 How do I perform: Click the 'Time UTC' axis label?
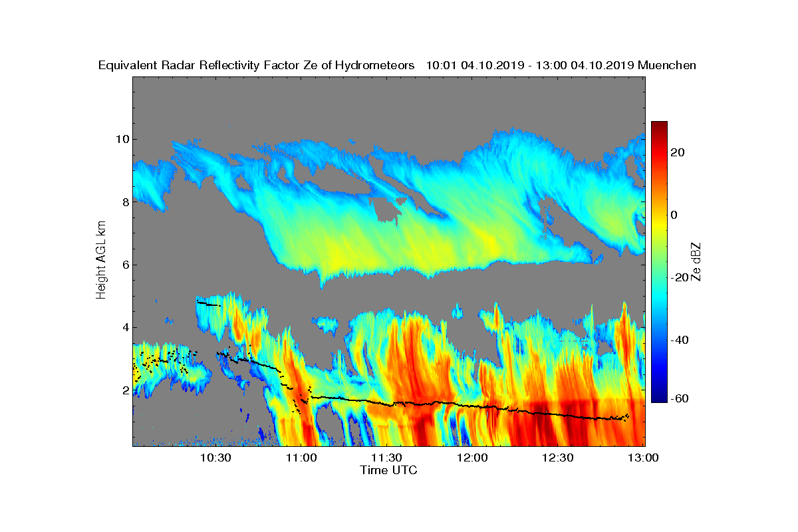(x=389, y=470)
